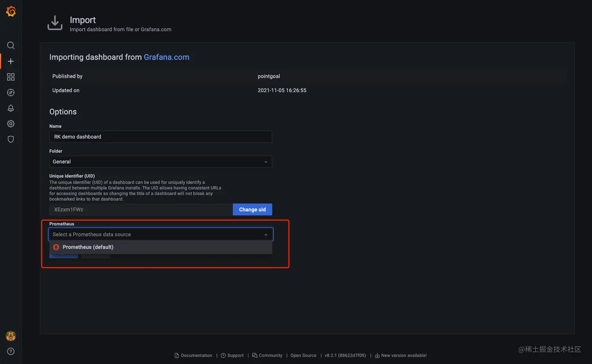Click the download icon beside New version available
The image size is (592, 364).
pyautogui.click(x=377, y=355)
